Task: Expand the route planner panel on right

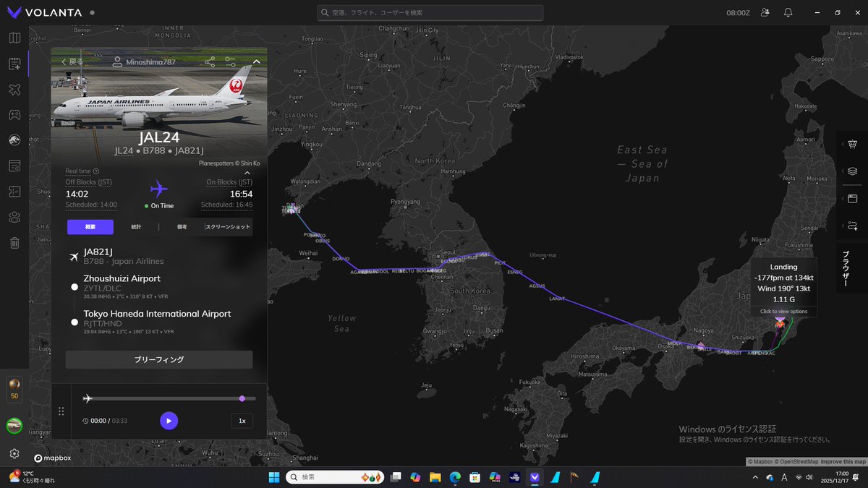Action: click(x=851, y=226)
